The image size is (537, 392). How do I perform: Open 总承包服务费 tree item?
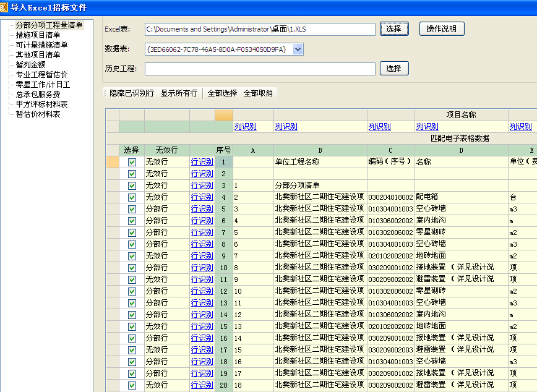pos(38,95)
